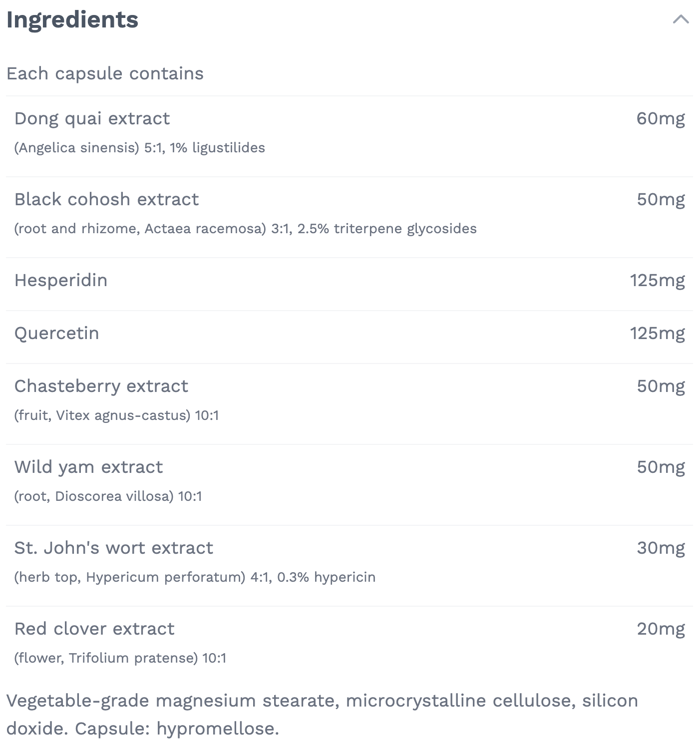Click the 30mg dosage value

[x=660, y=548]
